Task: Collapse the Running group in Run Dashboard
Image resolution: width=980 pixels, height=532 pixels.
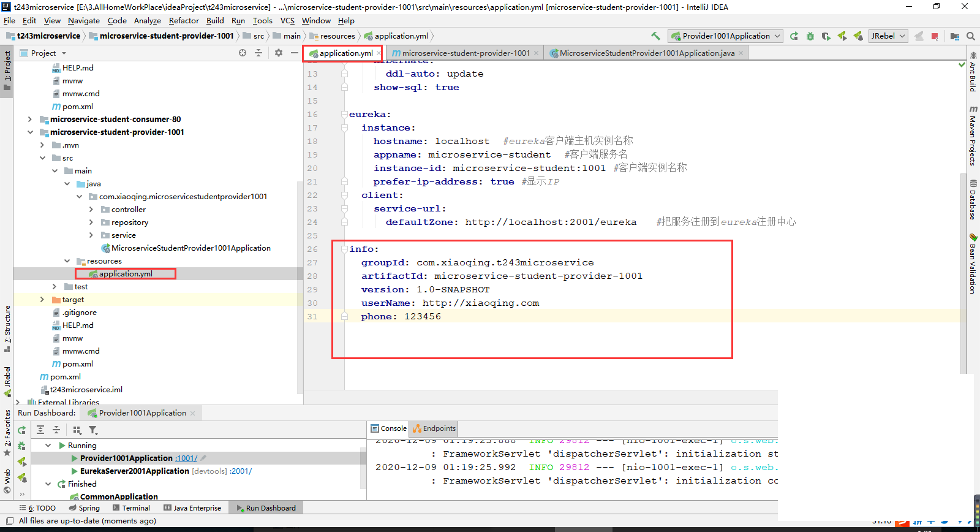Action: pyautogui.click(x=48, y=446)
